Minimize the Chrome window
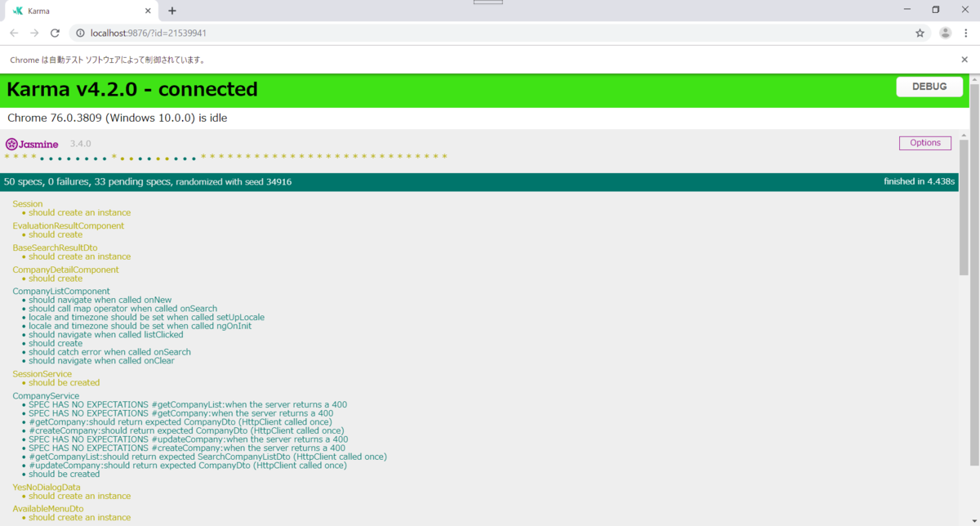980x526 pixels. click(x=907, y=10)
